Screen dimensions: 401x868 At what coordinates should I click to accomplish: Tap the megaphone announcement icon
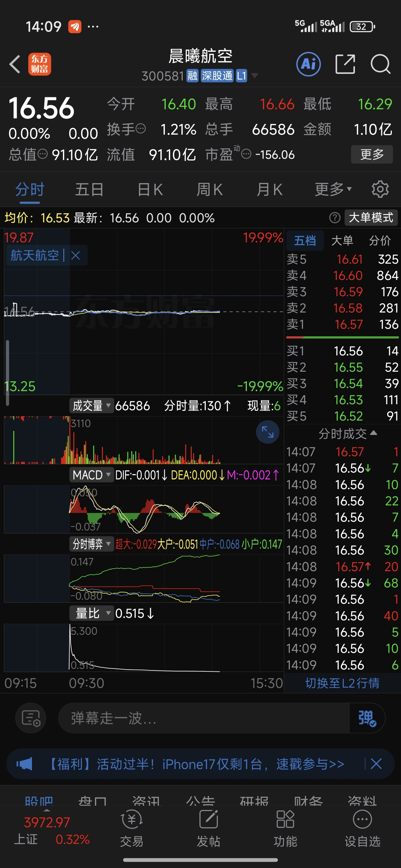(x=24, y=763)
